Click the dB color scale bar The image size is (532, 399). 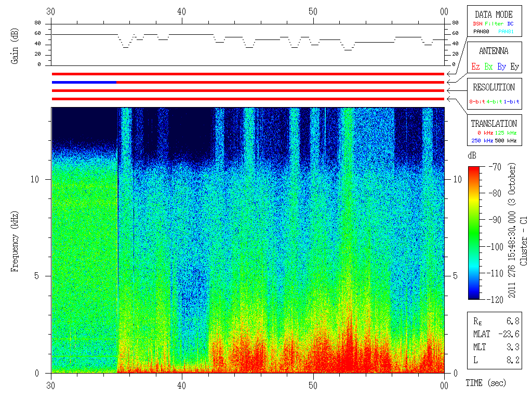[x=474, y=233]
